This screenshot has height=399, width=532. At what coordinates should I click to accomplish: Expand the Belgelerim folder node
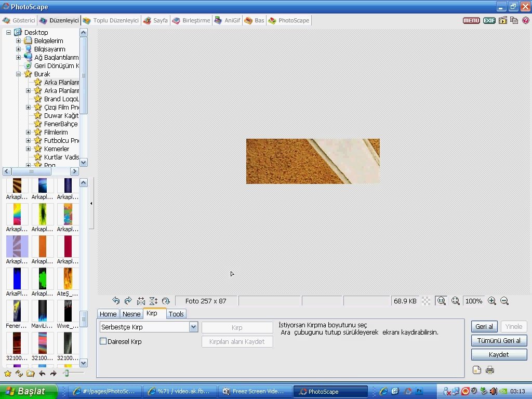tap(19, 41)
